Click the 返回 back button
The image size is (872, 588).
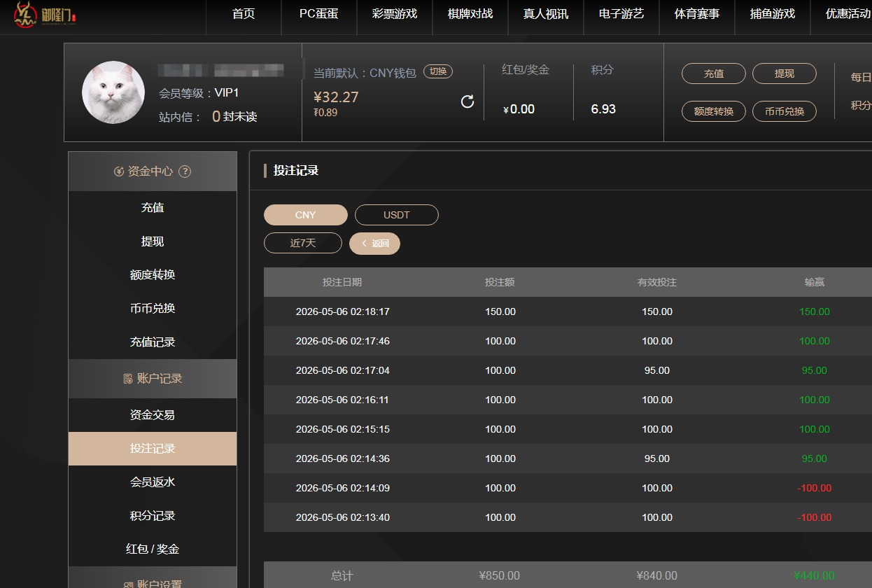374,244
